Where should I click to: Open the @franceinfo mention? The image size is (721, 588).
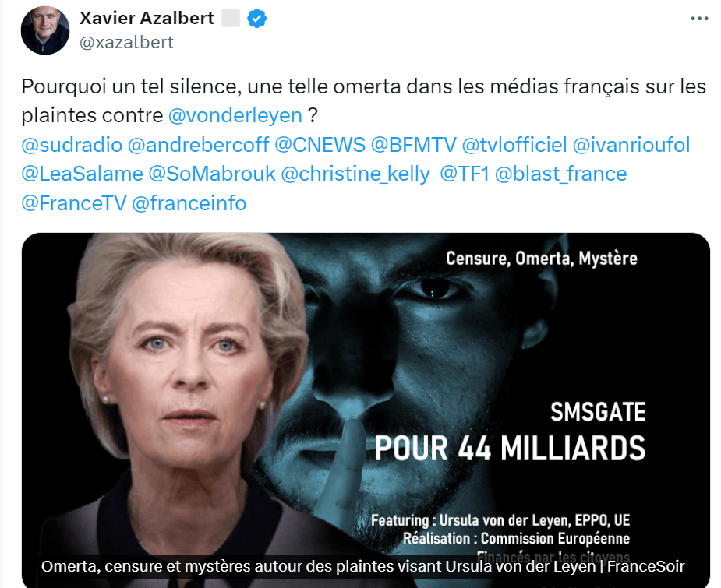[189, 203]
